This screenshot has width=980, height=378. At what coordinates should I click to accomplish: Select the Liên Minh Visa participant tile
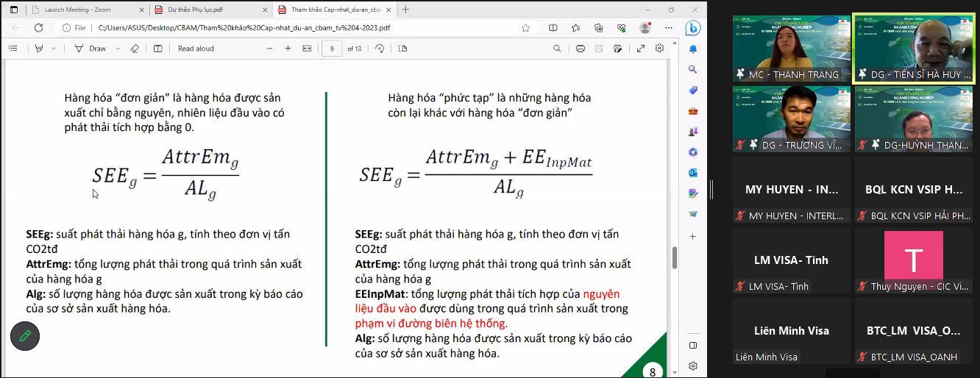(792, 331)
